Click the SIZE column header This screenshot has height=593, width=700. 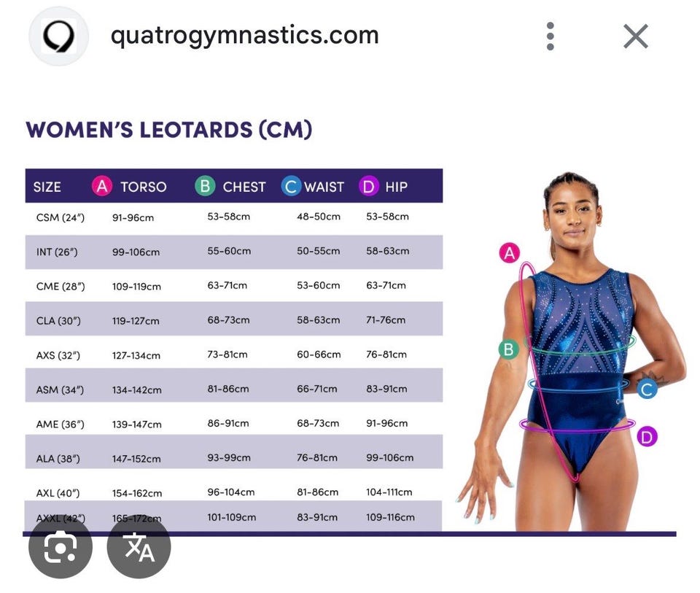[47, 187]
